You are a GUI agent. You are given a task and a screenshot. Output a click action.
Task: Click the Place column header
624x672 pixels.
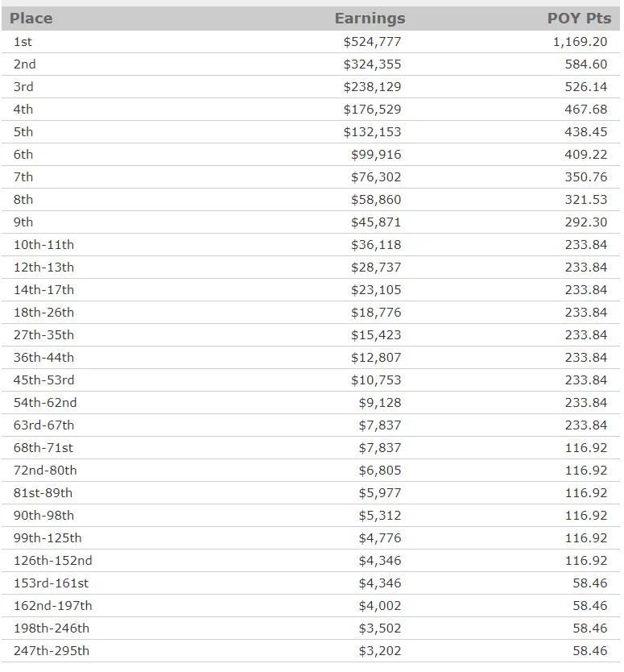pos(31,19)
